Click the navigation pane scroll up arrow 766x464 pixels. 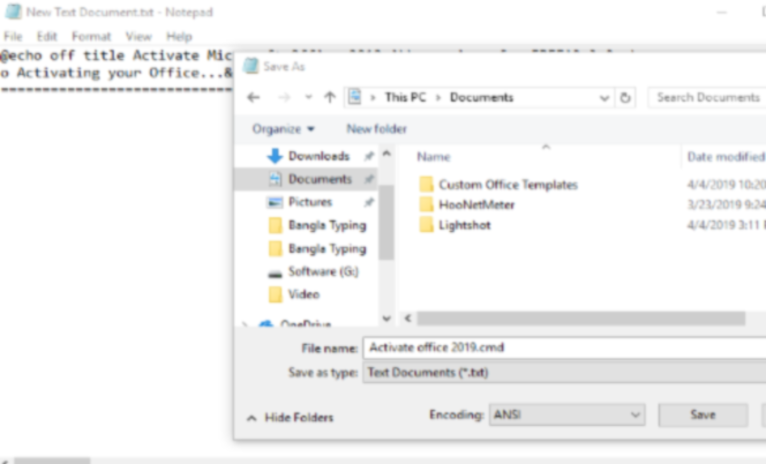click(386, 153)
